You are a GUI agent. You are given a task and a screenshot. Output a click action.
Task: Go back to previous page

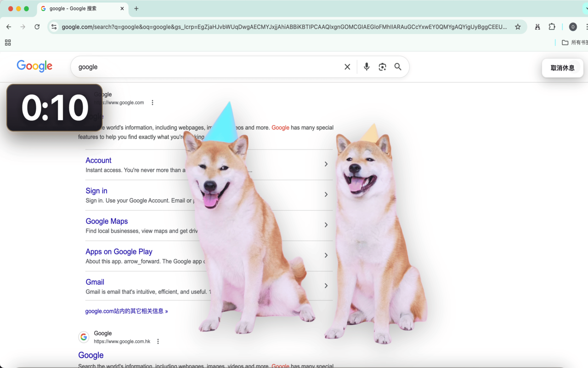tap(9, 27)
